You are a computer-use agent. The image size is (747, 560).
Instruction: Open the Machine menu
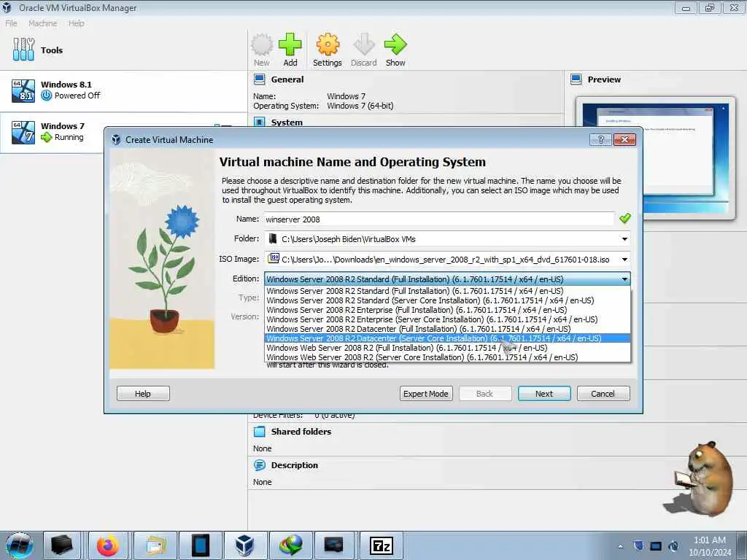(x=42, y=23)
